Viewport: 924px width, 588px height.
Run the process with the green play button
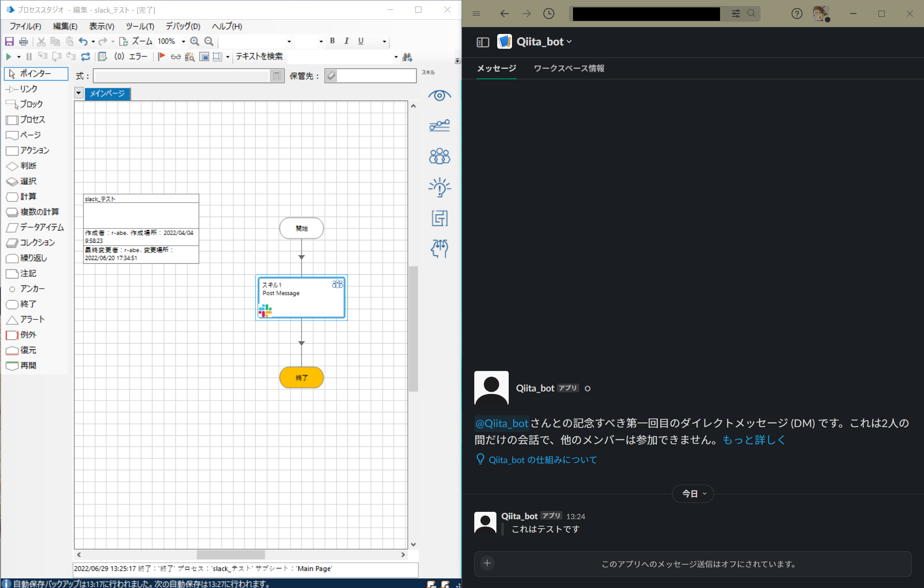(8, 57)
